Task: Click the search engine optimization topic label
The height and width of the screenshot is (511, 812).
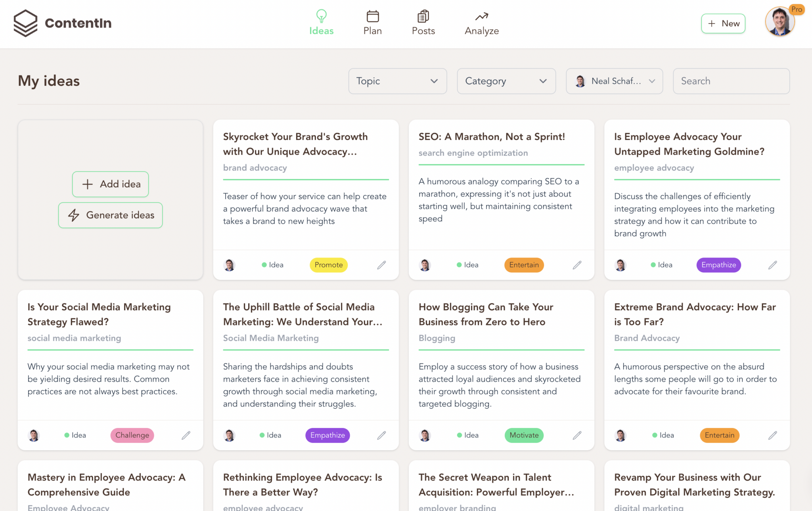Action: (473, 153)
